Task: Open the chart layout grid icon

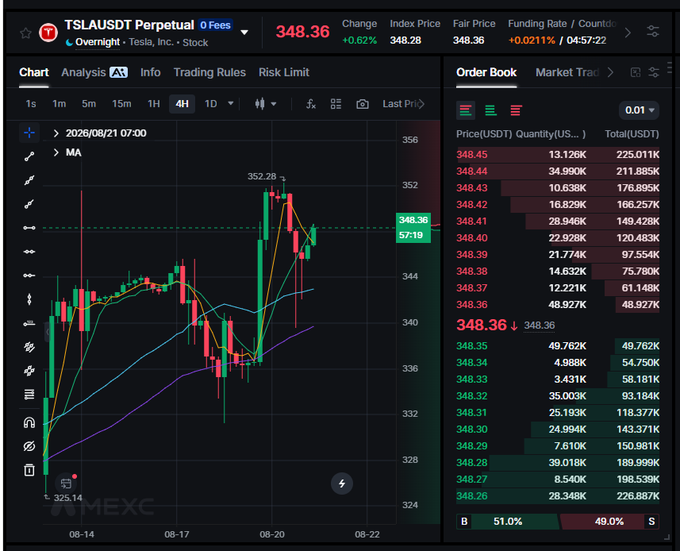Action: (336, 104)
